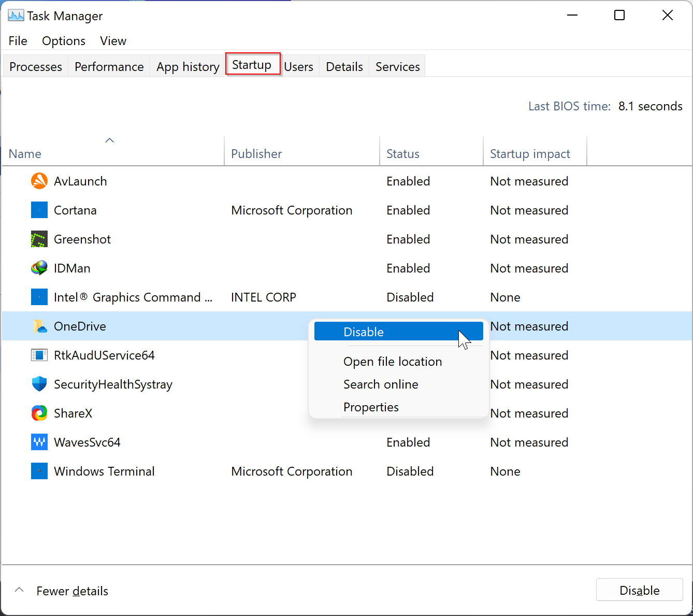Select the Intel® Graphics Command name text
The image size is (693, 616).
click(x=133, y=297)
